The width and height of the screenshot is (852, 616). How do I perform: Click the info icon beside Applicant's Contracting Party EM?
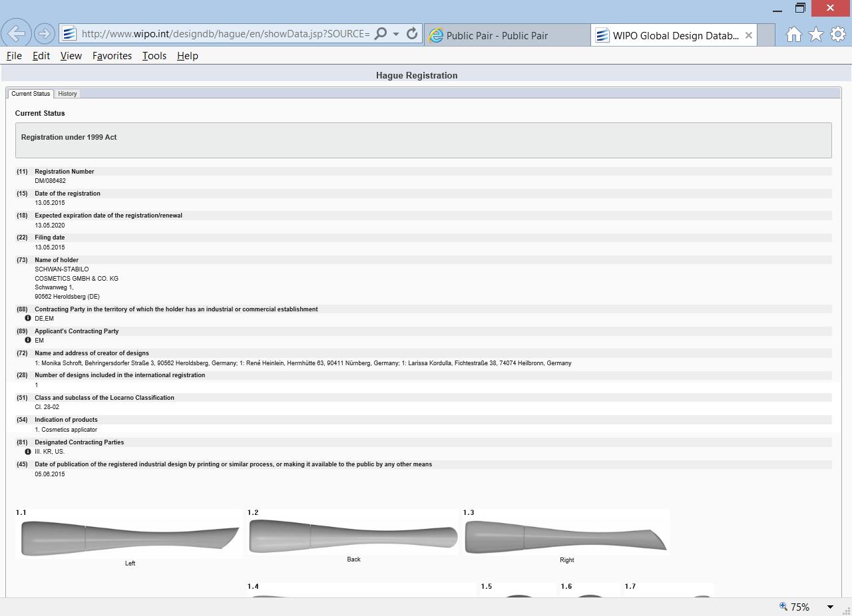(x=28, y=340)
